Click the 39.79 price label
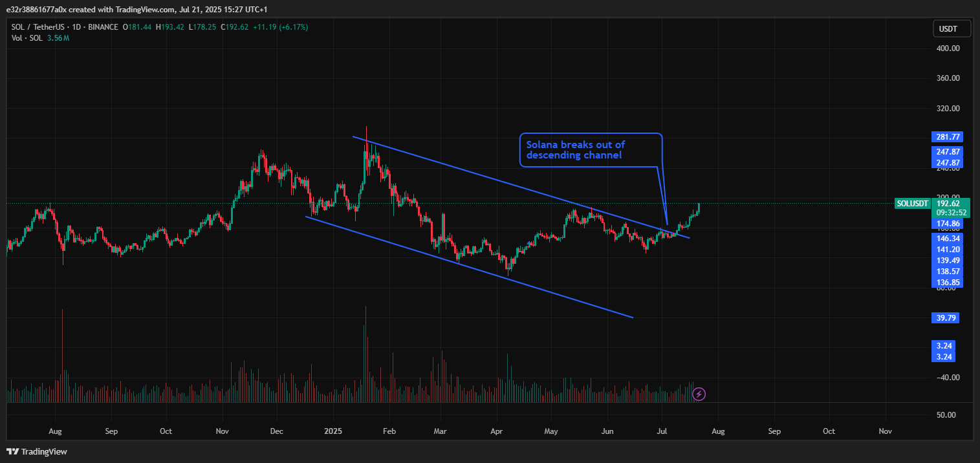This screenshot has width=980, height=463. tap(945, 318)
